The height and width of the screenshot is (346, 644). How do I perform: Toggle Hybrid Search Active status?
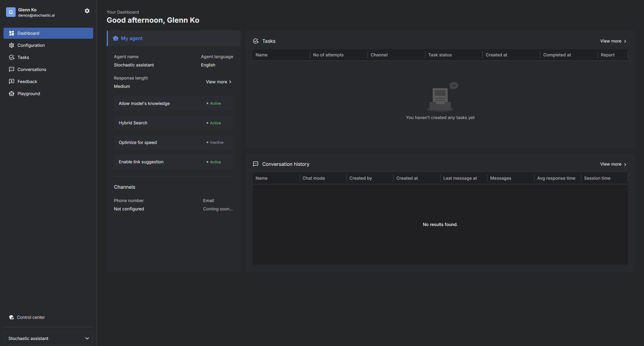pyautogui.click(x=213, y=123)
